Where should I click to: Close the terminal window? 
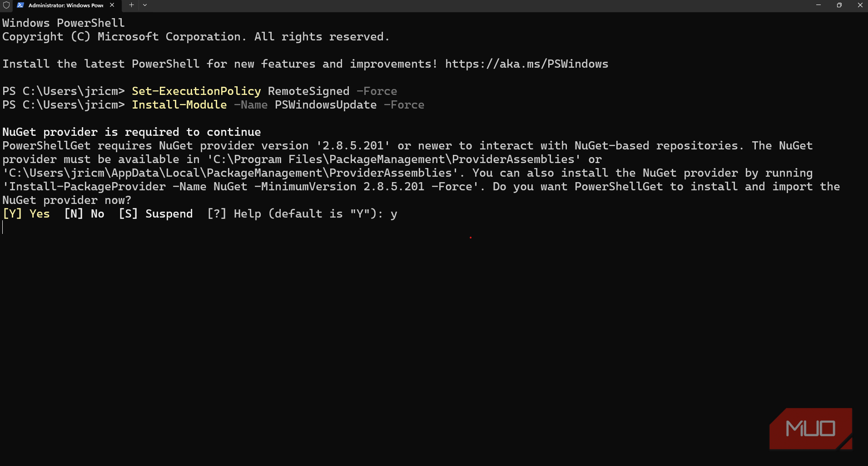(x=860, y=5)
